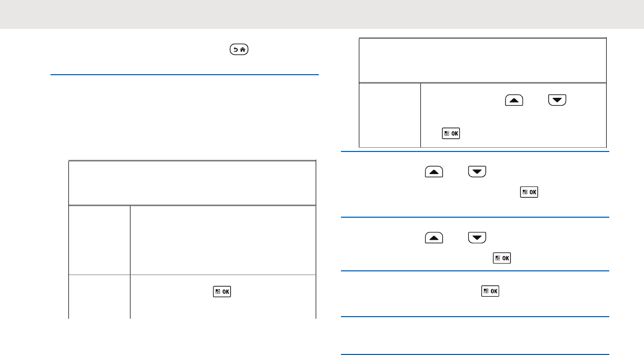Click the empty header cell of right table
This screenshot has width=644, height=355.
pos(482,60)
